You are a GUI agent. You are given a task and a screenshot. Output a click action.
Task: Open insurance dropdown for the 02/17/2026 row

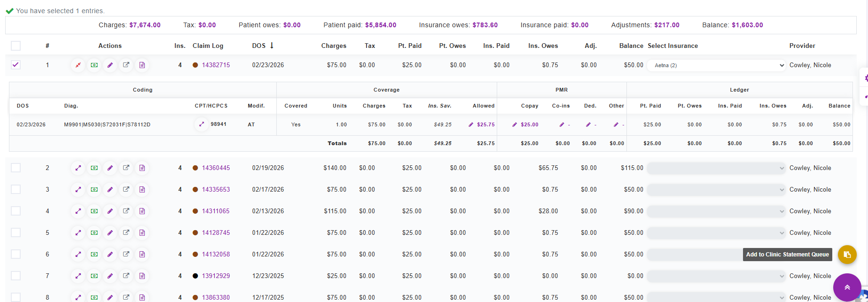tap(716, 189)
